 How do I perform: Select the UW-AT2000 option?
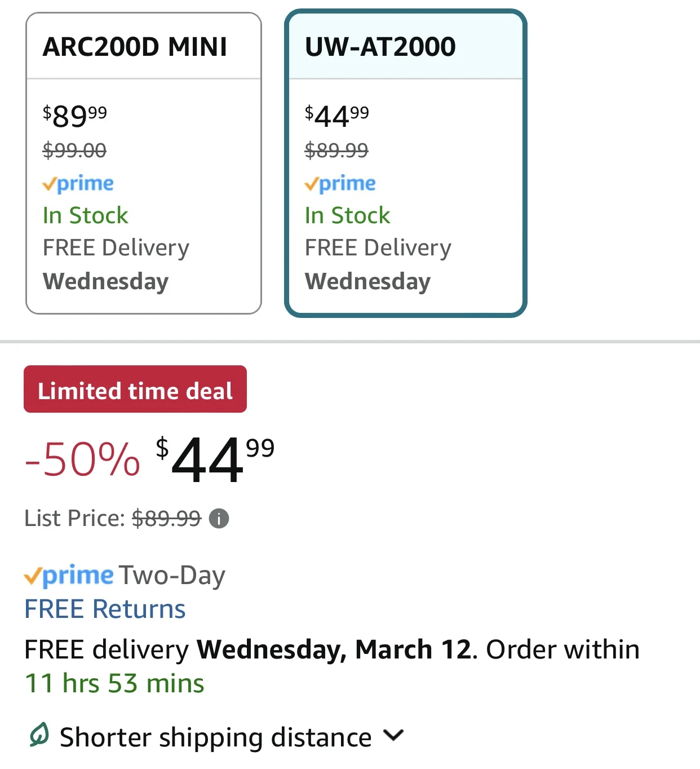pyautogui.click(x=406, y=163)
